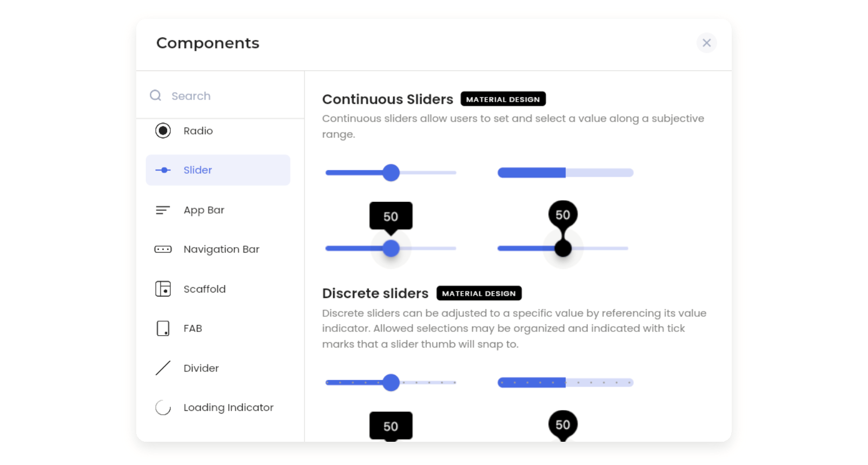The width and height of the screenshot is (868, 465).
Task: Click the Navigation Bar icon
Action: 163,249
